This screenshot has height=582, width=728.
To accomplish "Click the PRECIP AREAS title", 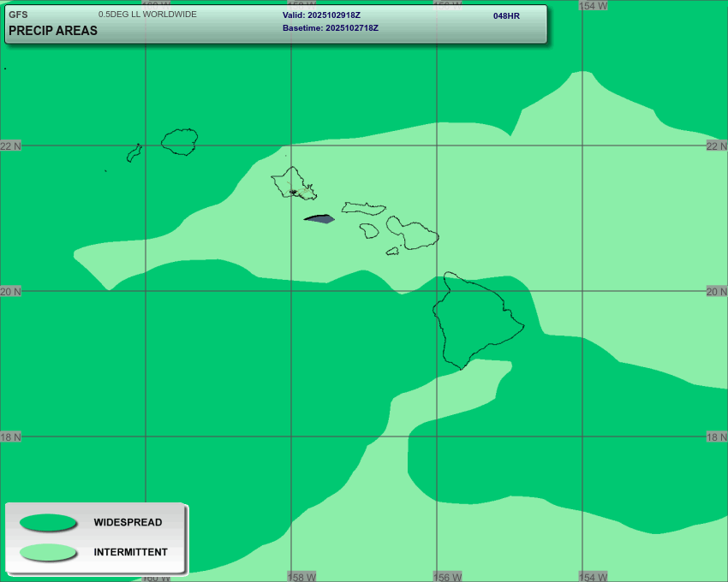I will pyautogui.click(x=53, y=31).
